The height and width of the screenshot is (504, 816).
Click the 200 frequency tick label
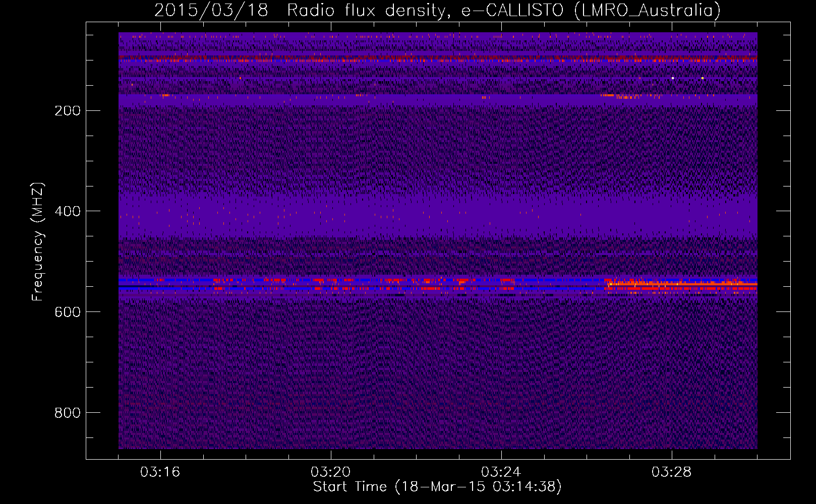click(68, 110)
